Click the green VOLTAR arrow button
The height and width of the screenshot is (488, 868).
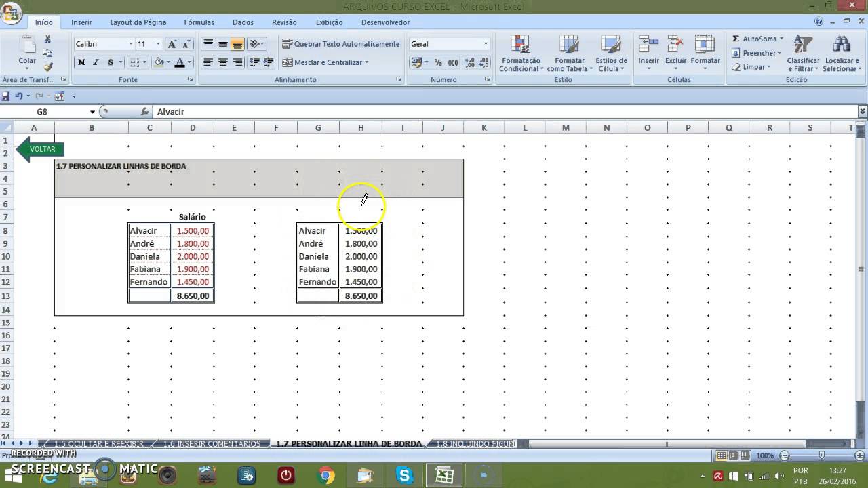[40, 149]
